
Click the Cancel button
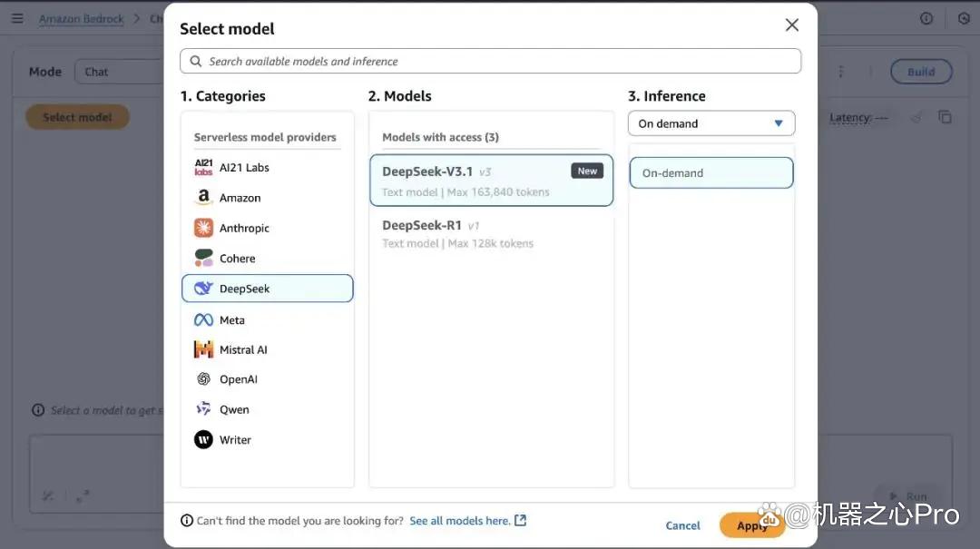pyautogui.click(x=682, y=525)
